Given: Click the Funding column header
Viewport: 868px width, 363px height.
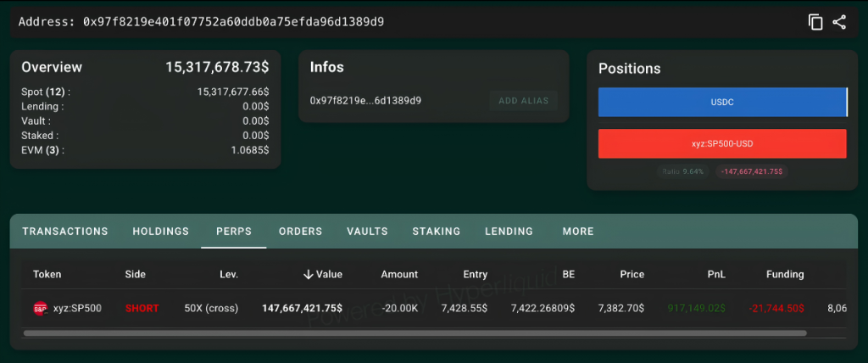Looking at the screenshot, I should coord(785,274).
